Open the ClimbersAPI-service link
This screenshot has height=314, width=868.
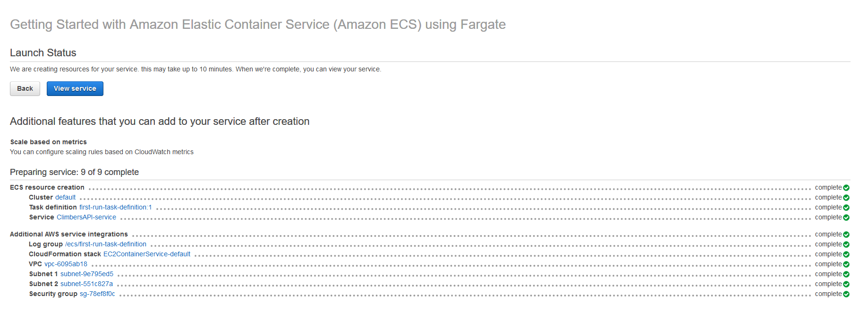pos(86,217)
